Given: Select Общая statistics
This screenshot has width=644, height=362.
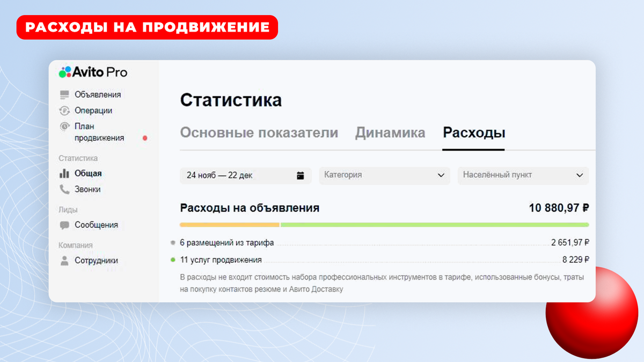Looking at the screenshot, I should (88, 173).
